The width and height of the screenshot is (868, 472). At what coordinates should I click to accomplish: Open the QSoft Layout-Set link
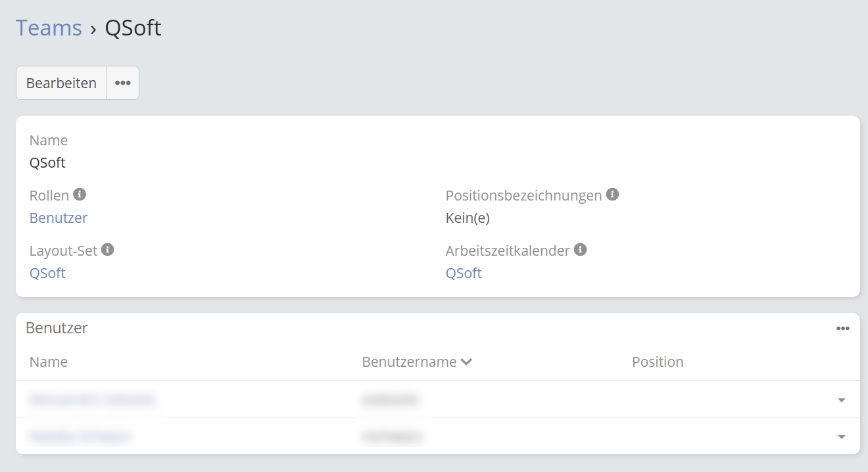pyautogui.click(x=47, y=273)
